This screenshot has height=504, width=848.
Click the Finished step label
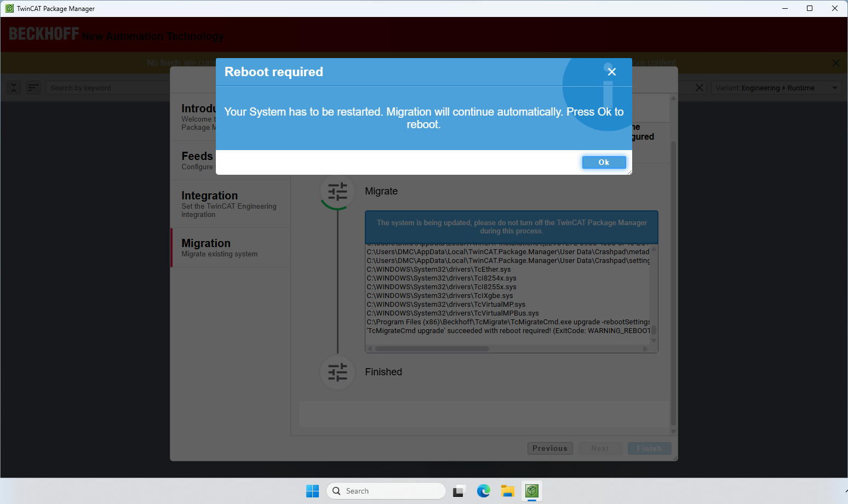[x=383, y=372]
